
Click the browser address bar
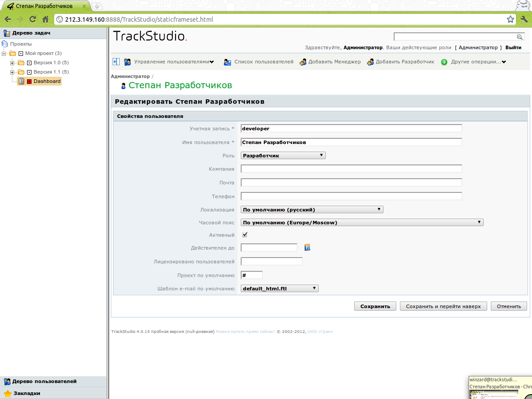pos(285,20)
